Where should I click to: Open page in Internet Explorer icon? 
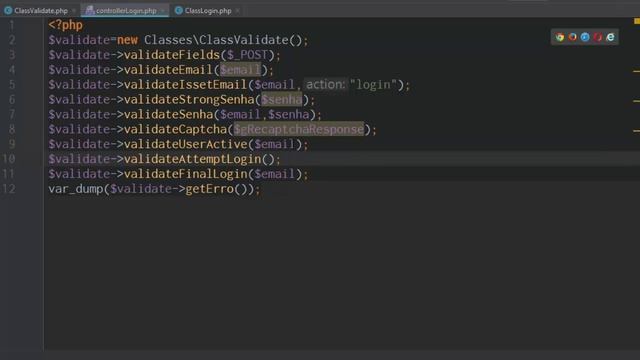pyautogui.click(x=610, y=37)
